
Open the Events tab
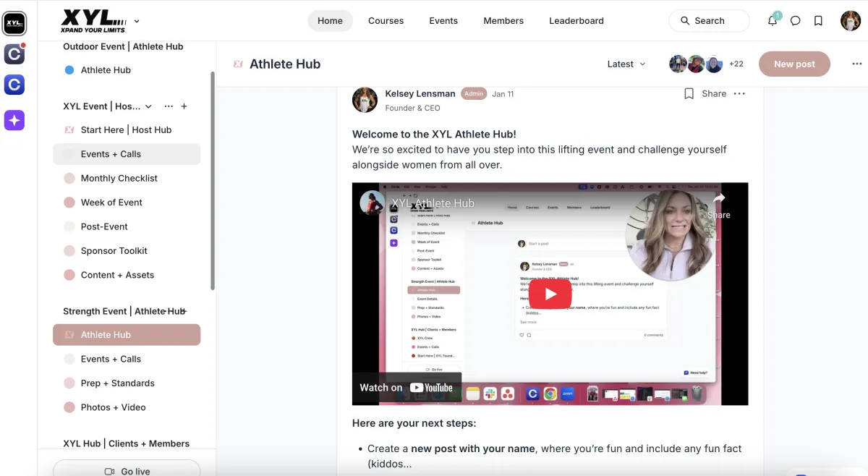tap(443, 21)
